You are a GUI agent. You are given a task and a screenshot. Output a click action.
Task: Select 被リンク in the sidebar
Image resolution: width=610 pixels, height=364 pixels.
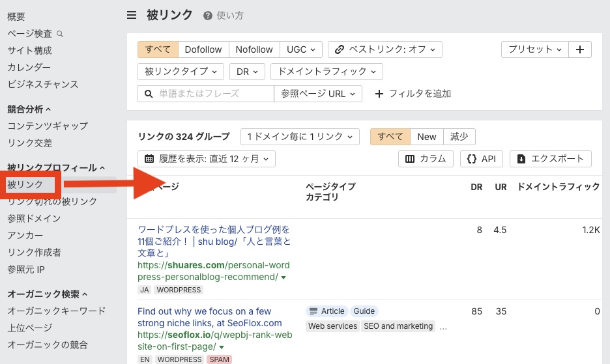[25, 185]
